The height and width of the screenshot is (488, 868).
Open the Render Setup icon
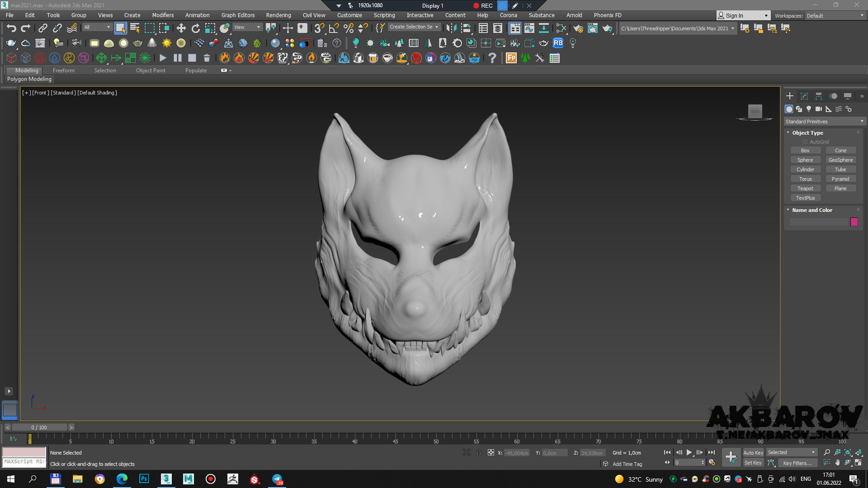pyautogui.click(x=578, y=28)
